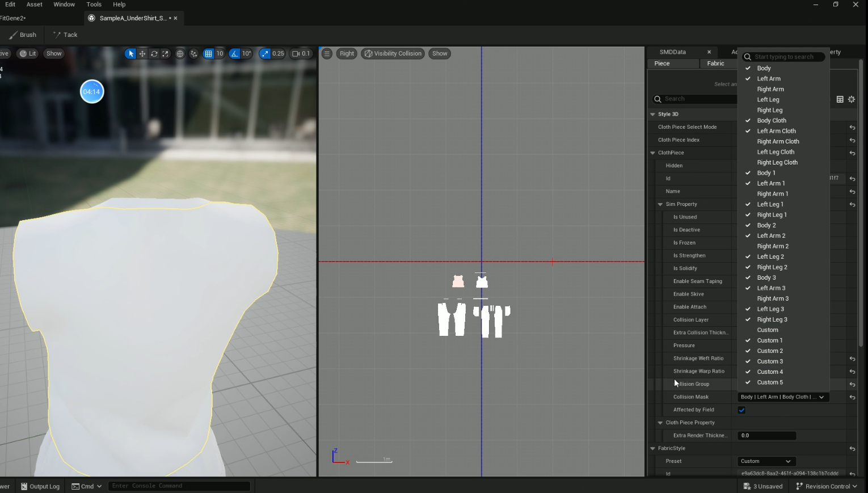
Task: Open Collision Mask dropdown
Action: 783,397
